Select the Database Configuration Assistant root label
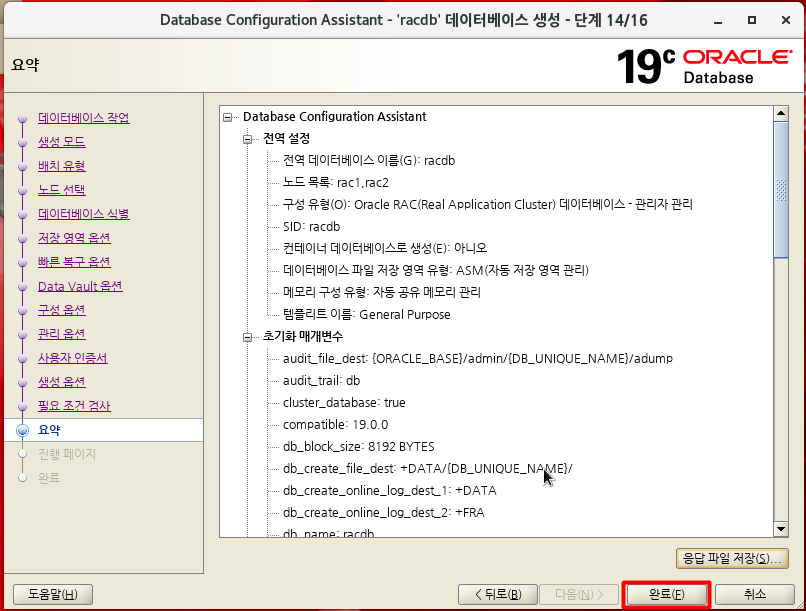This screenshot has height=611, width=806. pyautogui.click(x=335, y=117)
